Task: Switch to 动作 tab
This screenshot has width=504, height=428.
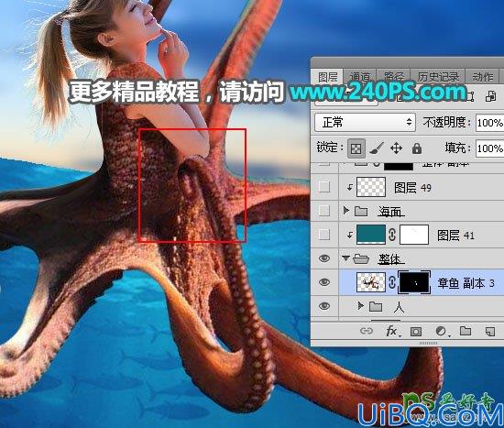Action: [482, 77]
